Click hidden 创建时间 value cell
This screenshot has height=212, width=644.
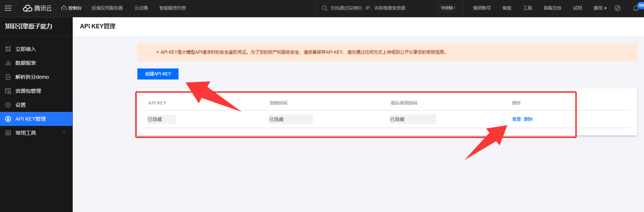click(x=291, y=119)
